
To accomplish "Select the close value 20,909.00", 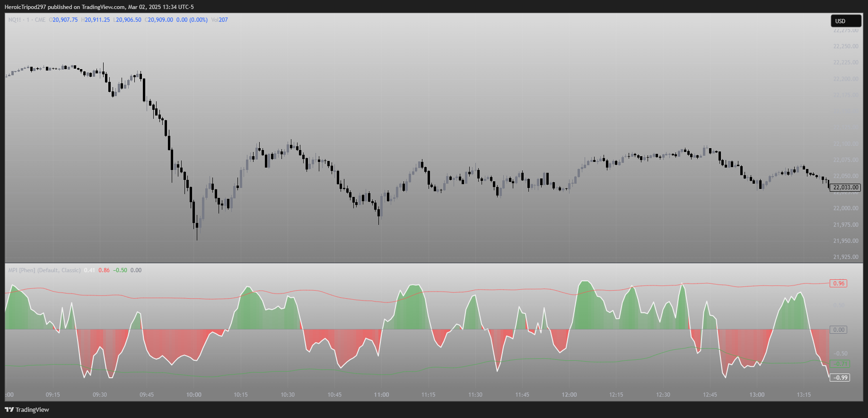I will (160, 20).
